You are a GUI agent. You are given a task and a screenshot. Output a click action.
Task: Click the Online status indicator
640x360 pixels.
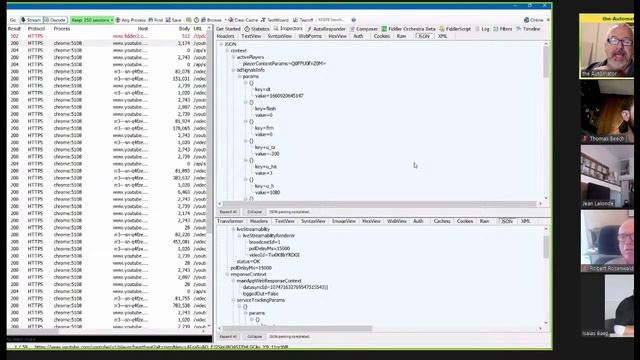533,20
